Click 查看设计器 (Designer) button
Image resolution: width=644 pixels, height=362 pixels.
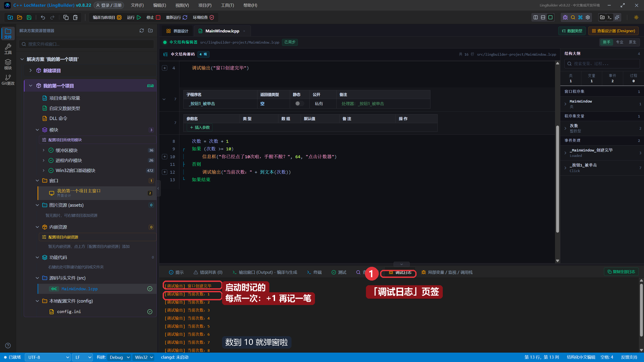(613, 31)
